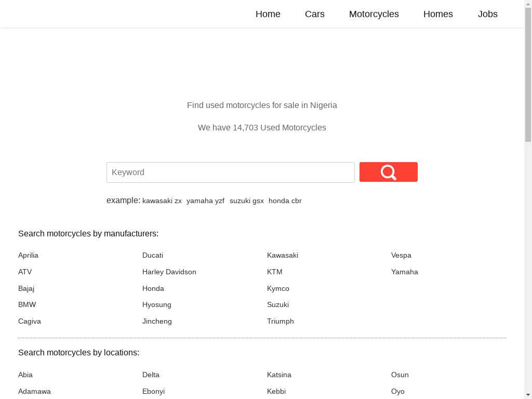532x399 pixels.
Task: View motorcycles in Delta
Action: 151,375
